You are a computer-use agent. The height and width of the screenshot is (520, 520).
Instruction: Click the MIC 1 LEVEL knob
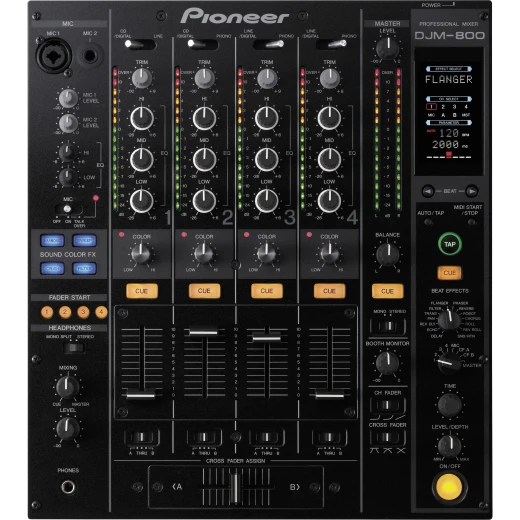coord(68,99)
